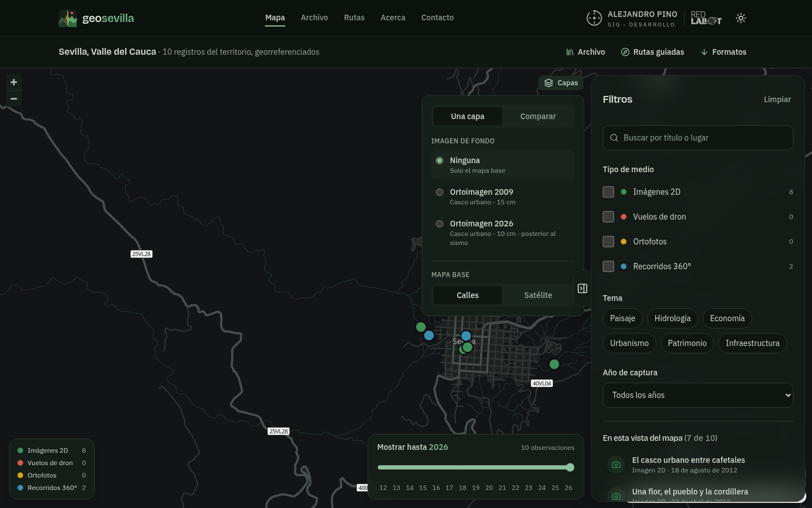812x508 pixels.
Task: Filter by the Hidrología theme chip
Action: [672, 318]
